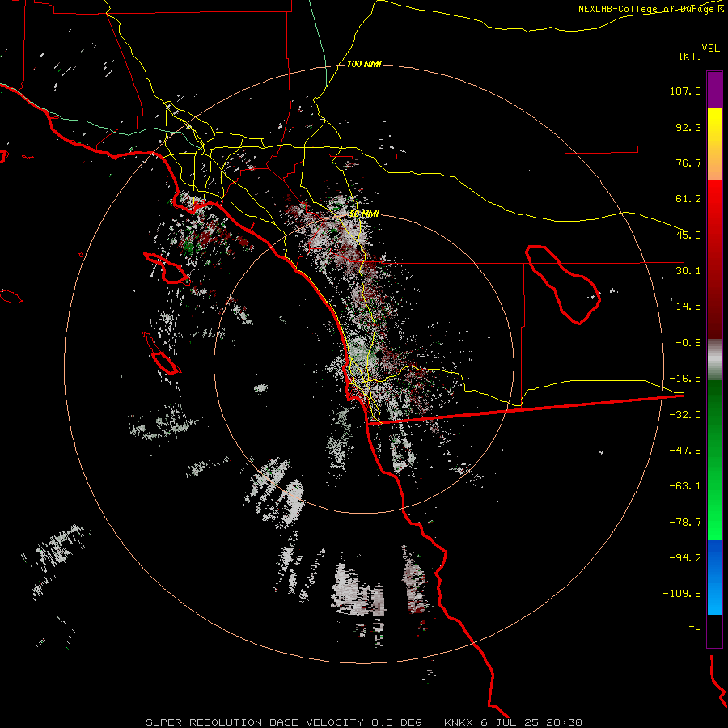Select the 107.8 legend value
Viewport: 728px width, 728px height.
685,91
